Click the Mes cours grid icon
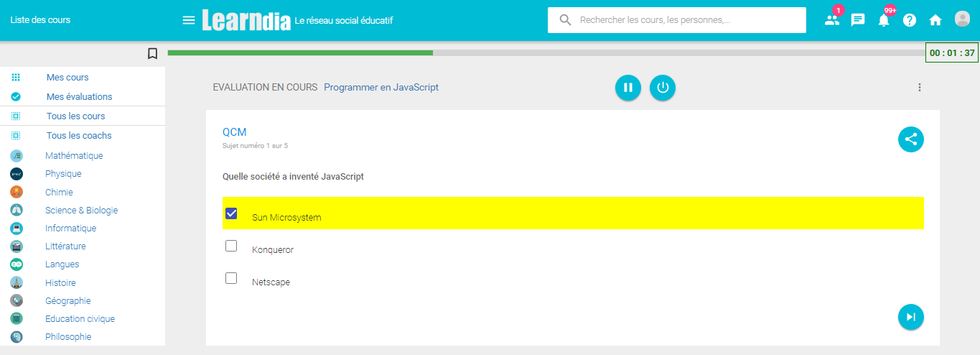Screen dimensions: 980x355 pos(16,77)
